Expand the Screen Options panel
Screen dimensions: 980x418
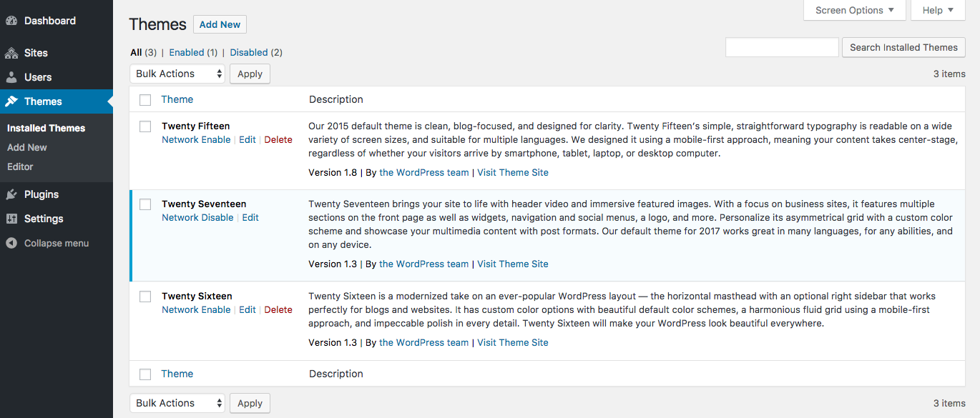(x=854, y=10)
